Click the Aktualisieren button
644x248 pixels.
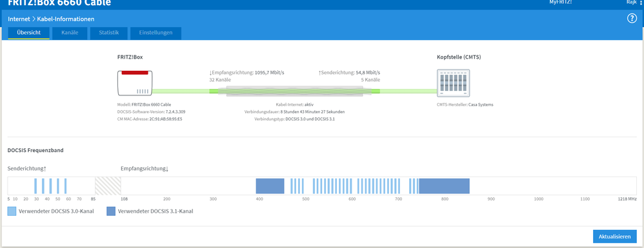coord(615,236)
